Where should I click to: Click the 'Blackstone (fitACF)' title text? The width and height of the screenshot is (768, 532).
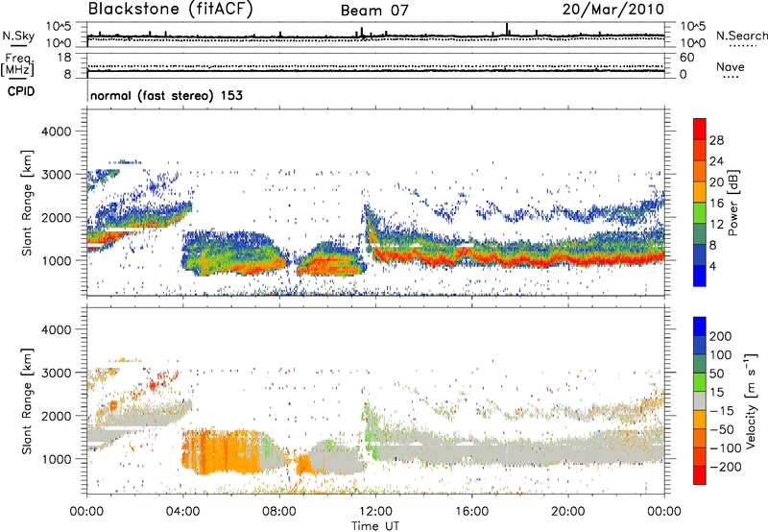click(170, 9)
